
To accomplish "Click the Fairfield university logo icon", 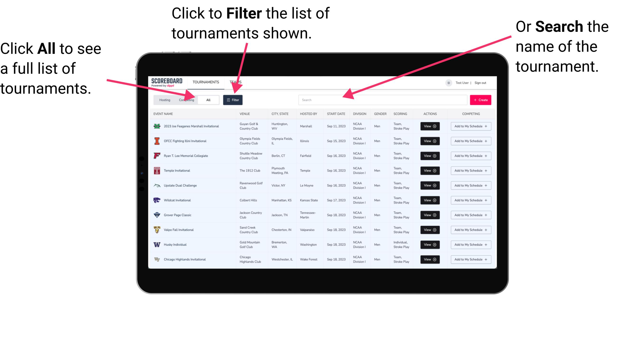I will tap(156, 156).
